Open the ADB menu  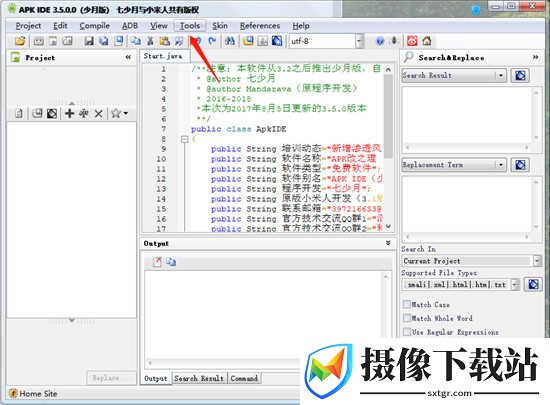point(129,26)
